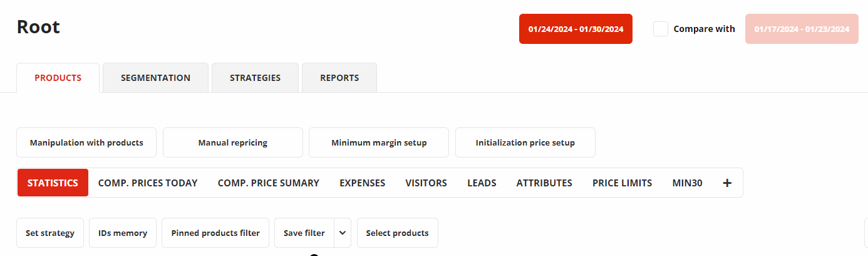The image size is (868, 256).
Task: Click the Select products button
Action: tap(397, 233)
